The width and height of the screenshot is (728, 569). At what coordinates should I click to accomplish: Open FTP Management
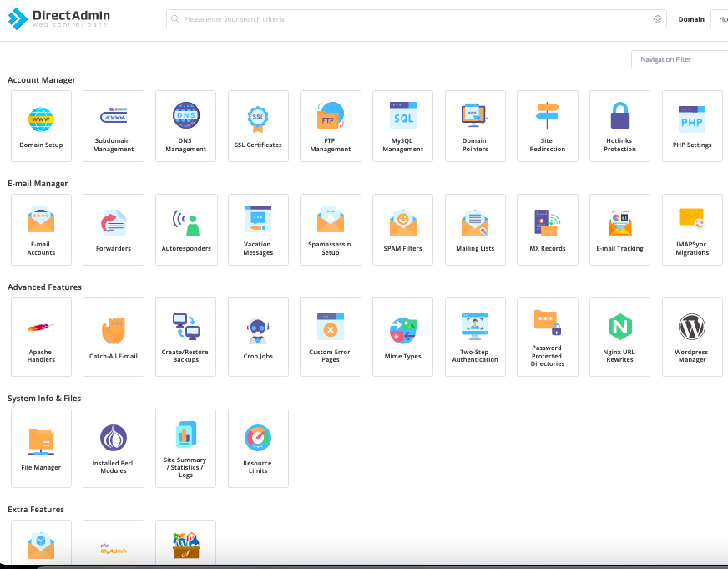click(331, 126)
